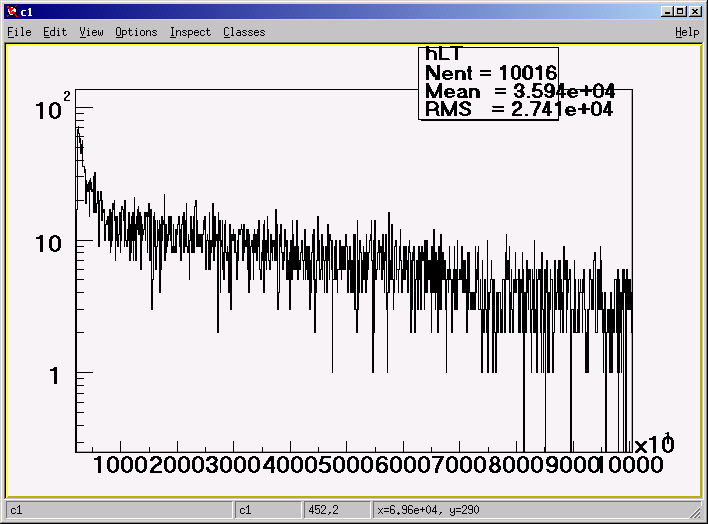Click the histogram peak near the left edge

point(78,132)
